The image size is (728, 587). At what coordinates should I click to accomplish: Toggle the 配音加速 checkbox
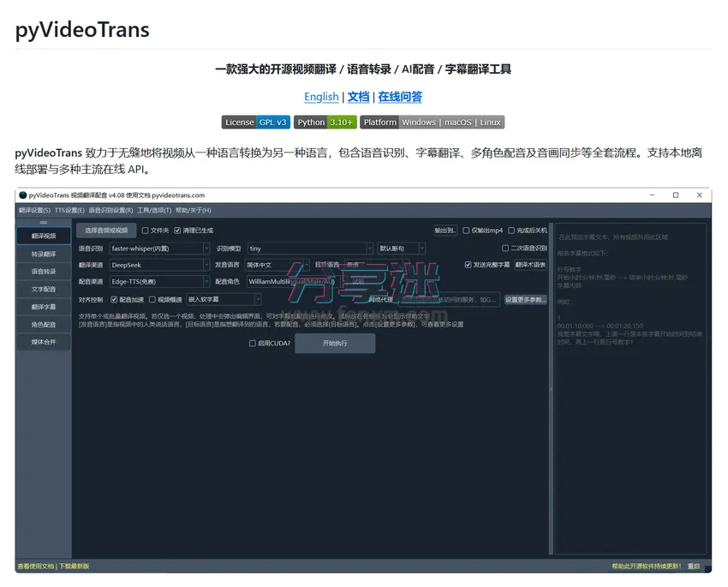pos(114,300)
